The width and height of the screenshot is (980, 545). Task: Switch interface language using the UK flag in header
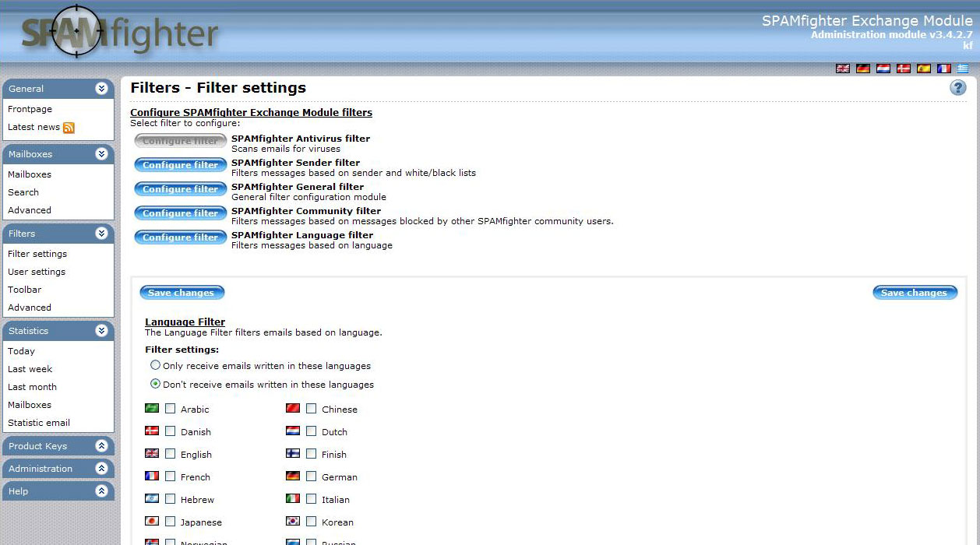[843, 69]
